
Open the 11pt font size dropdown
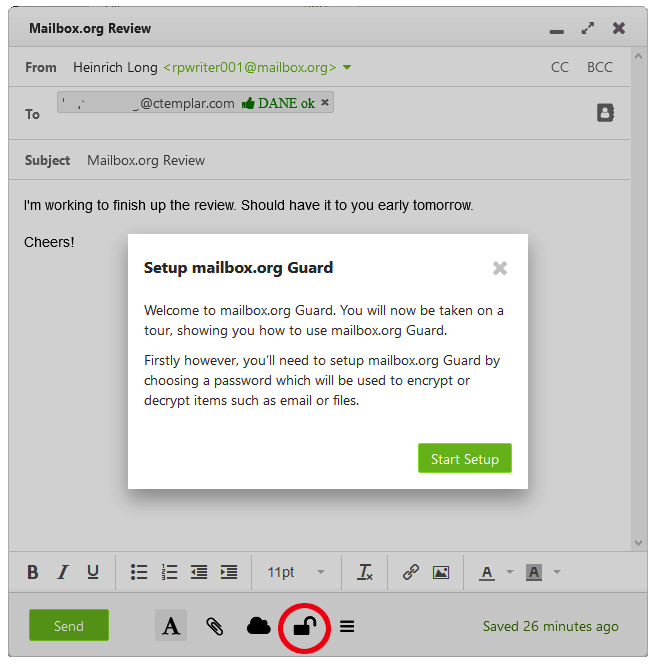[295, 572]
